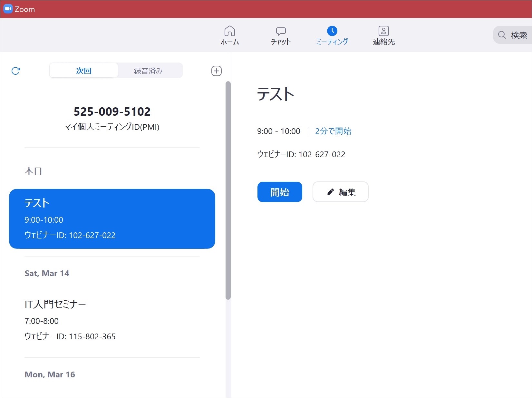Screen dimensions: 532x398
Task: Click into the 検索 search field
Action: 512,35
